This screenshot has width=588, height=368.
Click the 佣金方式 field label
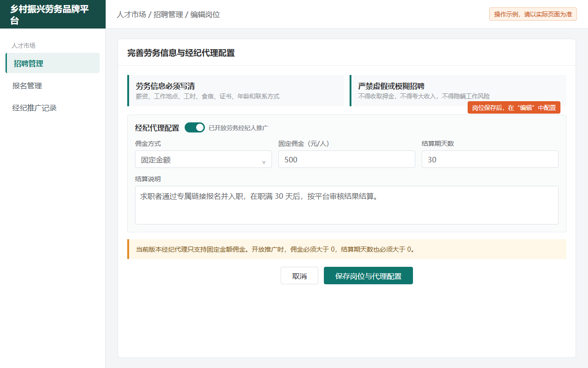tap(148, 144)
